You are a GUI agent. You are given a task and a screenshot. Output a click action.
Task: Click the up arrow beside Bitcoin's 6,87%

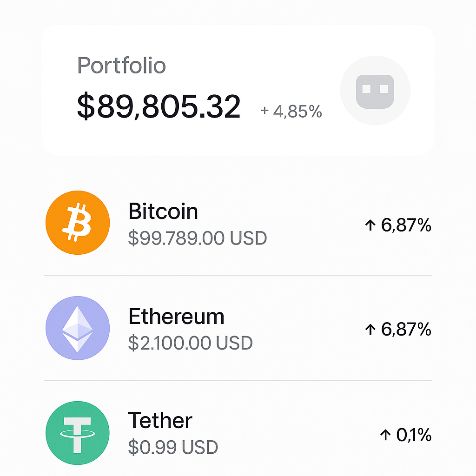point(370,225)
